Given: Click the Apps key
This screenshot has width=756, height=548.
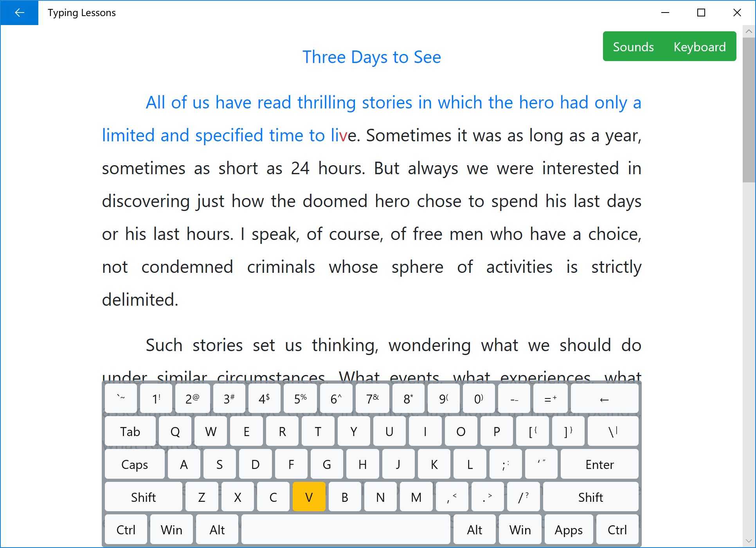Looking at the screenshot, I should pyautogui.click(x=568, y=530).
